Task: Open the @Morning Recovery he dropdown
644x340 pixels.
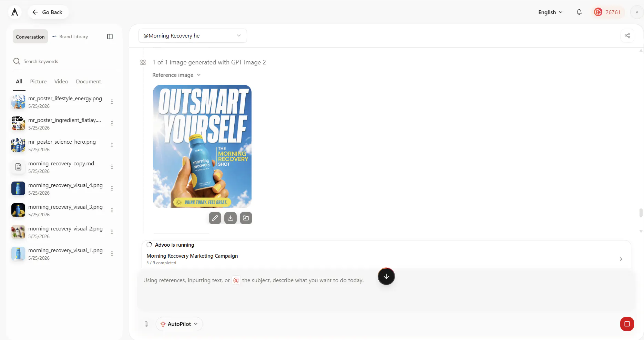Action: coord(193,36)
